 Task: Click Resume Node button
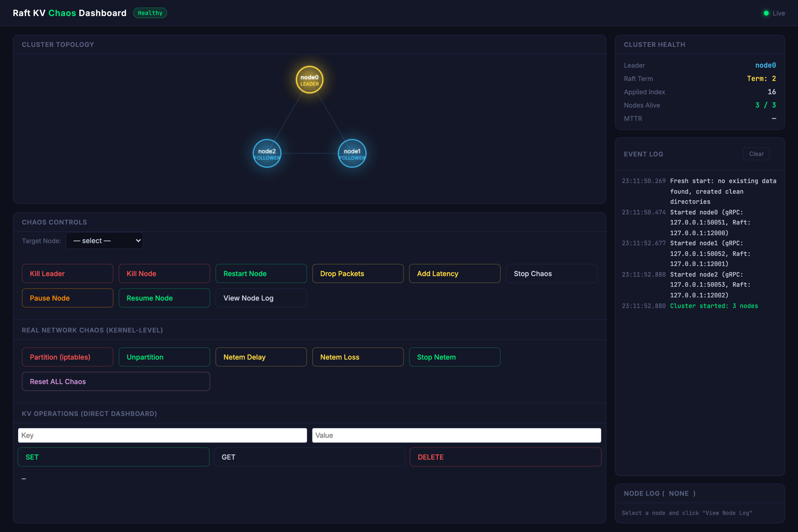(x=164, y=298)
